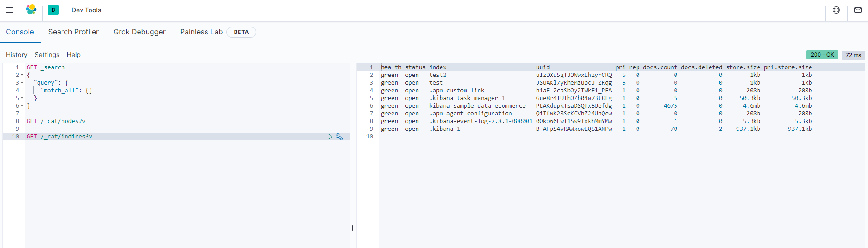Image resolution: width=868 pixels, height=248 pixels.
Task: Click the .apm-custom-link index name
Action: click(x=457, y=91)
